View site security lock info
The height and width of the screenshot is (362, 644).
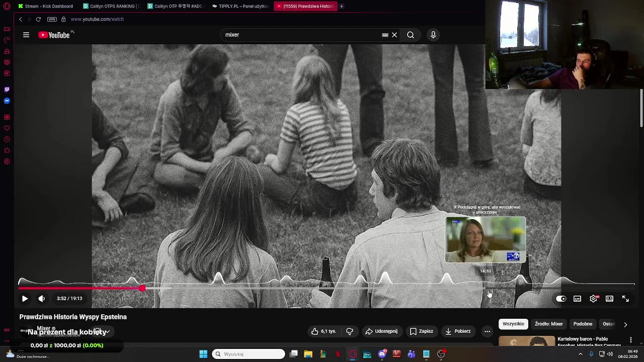(63, 19)
